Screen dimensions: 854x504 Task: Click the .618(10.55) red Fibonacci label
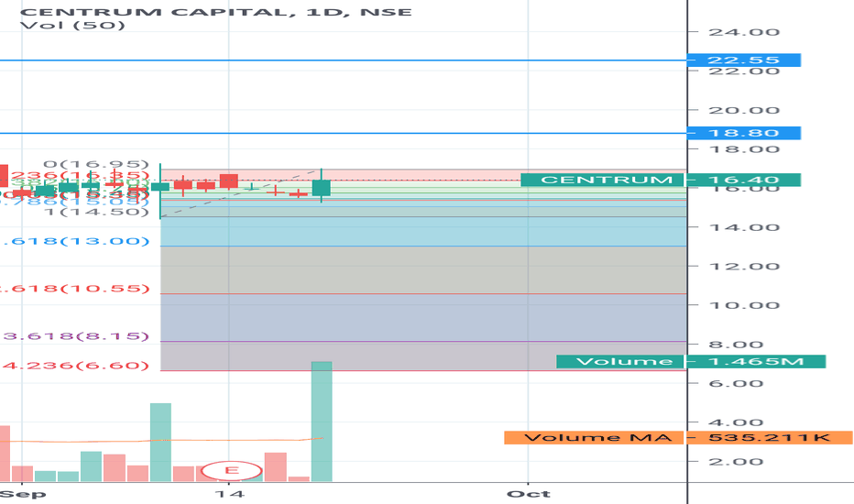[x=75, y=289]
